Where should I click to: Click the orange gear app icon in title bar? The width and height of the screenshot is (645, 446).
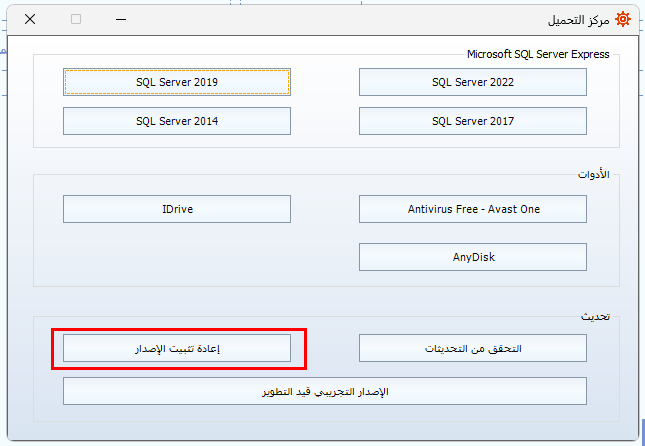click(623, 19)
